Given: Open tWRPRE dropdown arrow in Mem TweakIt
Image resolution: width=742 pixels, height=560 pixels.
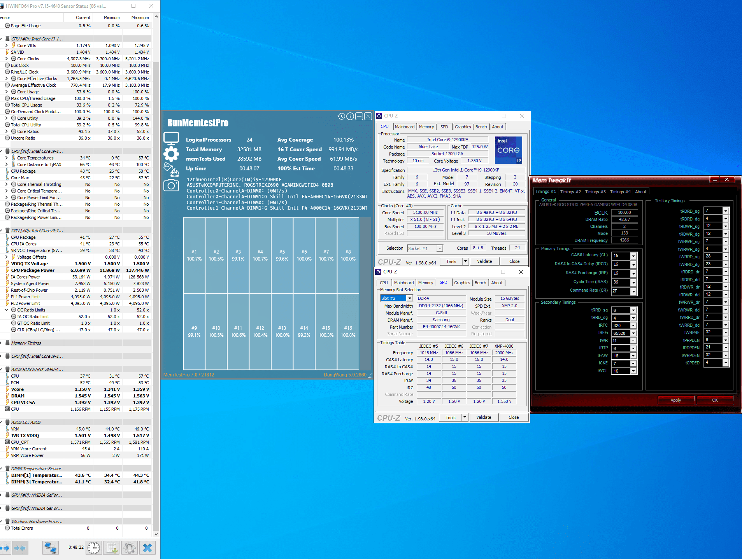Looking at the screenshot, I should pos(726,332).
